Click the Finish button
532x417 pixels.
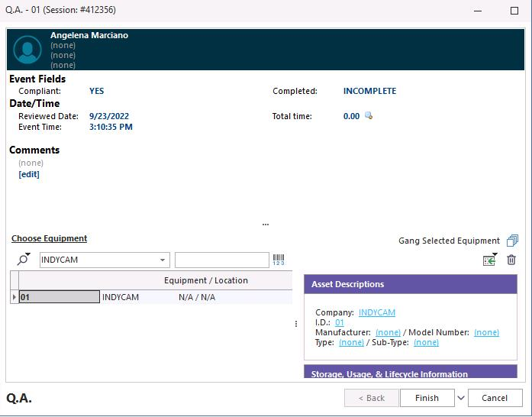coord(427,398)
